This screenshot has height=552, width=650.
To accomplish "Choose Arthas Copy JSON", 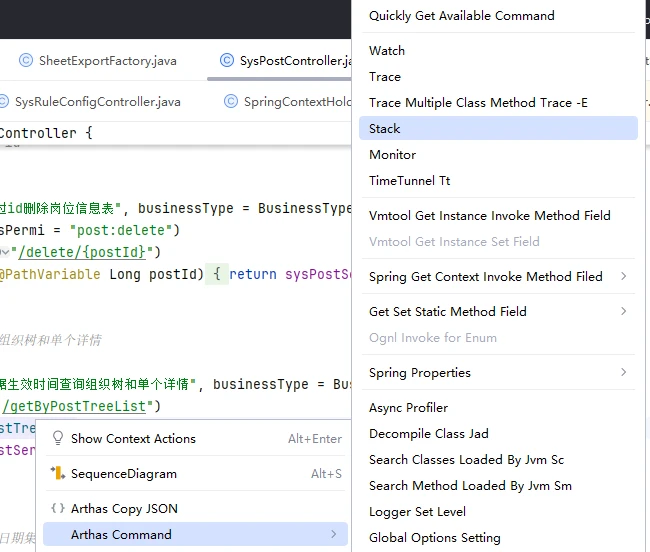I will (195, 508).
